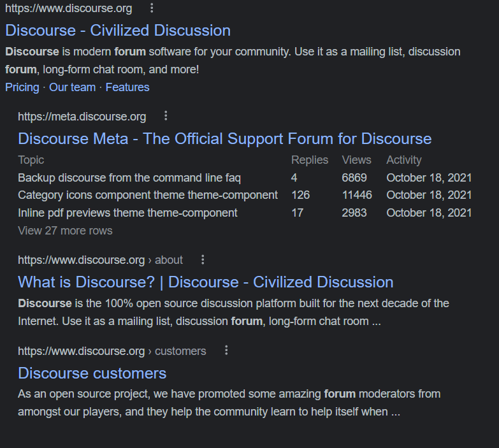Open three-dot menu beside meta.discourse.org URL

pyautogui.click(x=166, y=116)
